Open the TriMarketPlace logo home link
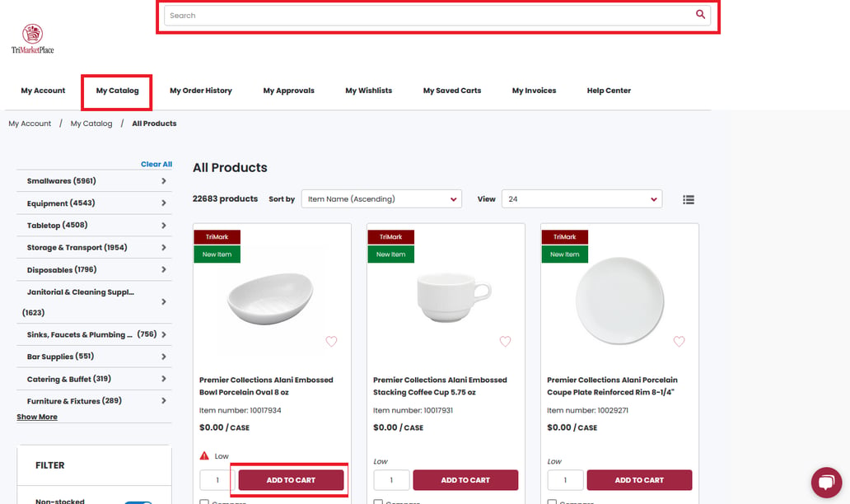The image size is (850, 504). [32, 39]
